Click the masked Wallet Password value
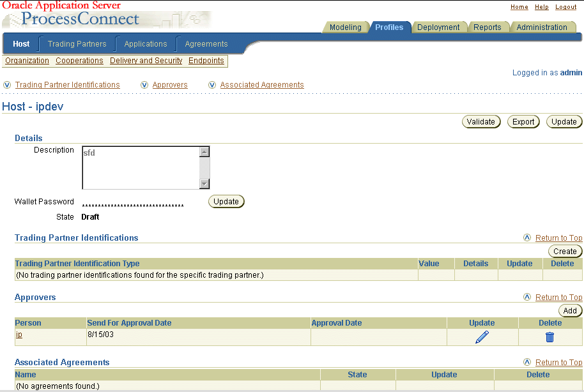 click(133, 206)
